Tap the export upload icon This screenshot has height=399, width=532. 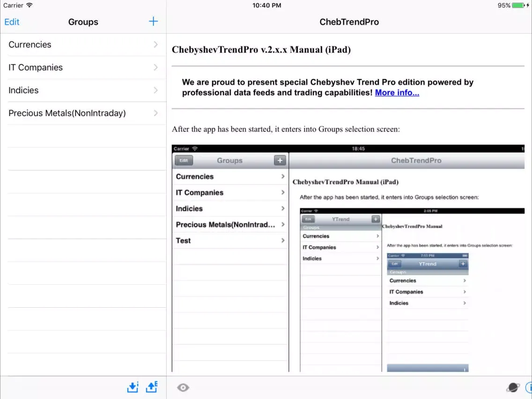click(152, 387)
